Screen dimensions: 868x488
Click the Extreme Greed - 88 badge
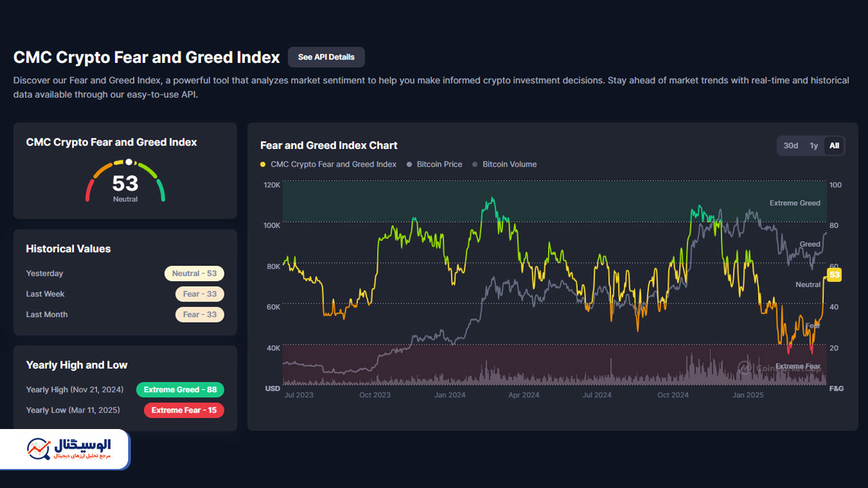coord(180,390)
